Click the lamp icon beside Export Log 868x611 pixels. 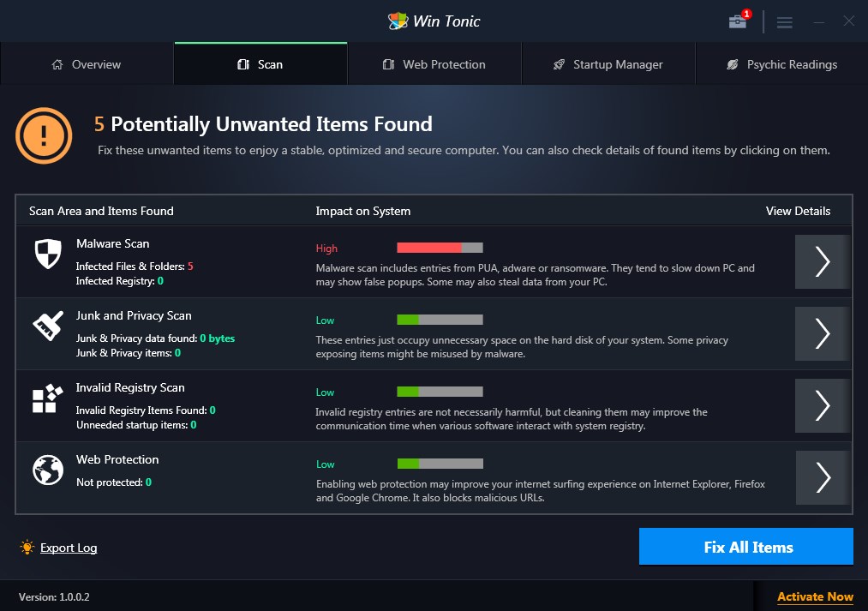26,548
